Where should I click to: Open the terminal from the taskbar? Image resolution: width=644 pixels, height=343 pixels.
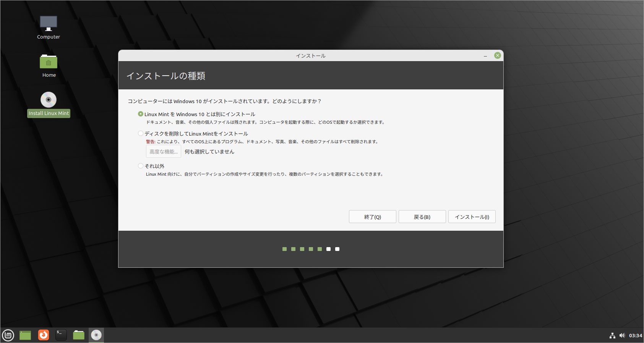click(61, 335)
